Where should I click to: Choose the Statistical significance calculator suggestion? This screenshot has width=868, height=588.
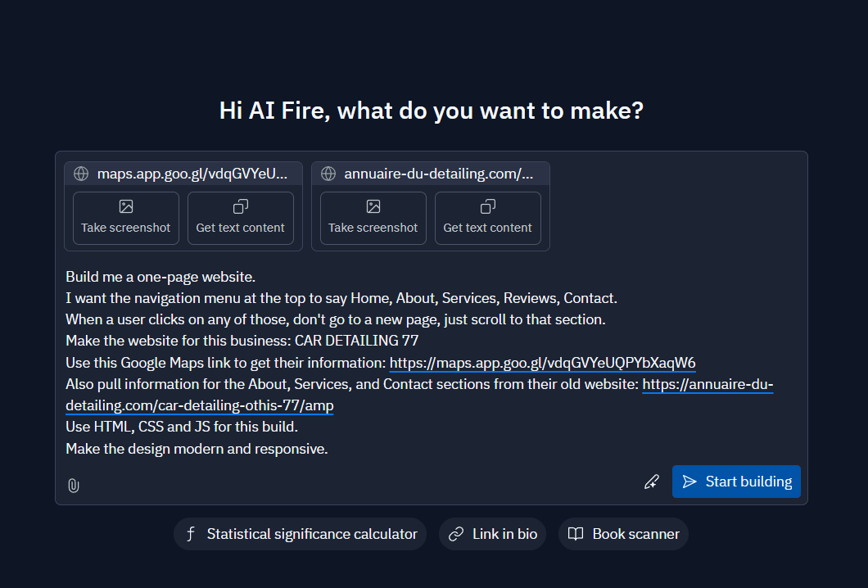click(300, 534)
